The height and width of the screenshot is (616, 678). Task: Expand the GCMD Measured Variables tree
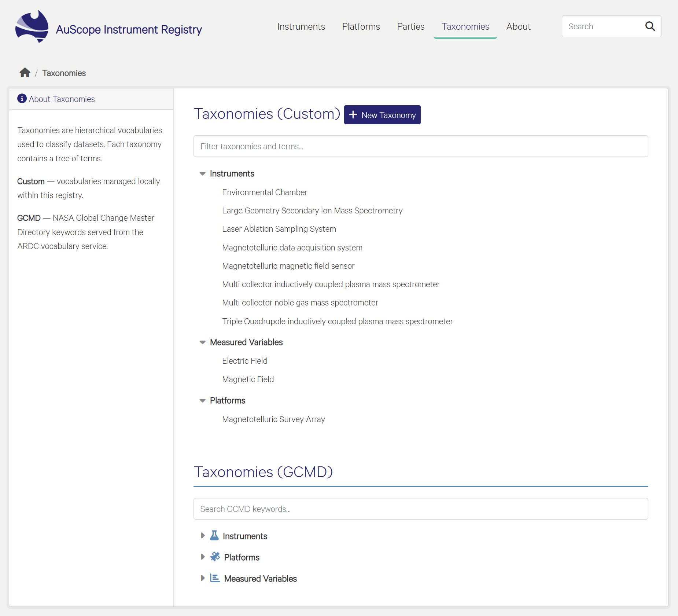tap(203, 578)
